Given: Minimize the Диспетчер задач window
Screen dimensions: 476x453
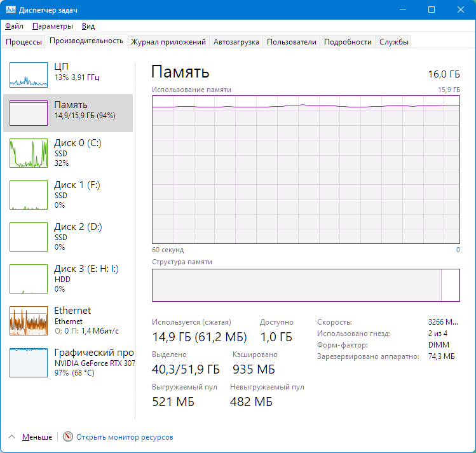Looking at the screenshot, I should coord(403,10).
